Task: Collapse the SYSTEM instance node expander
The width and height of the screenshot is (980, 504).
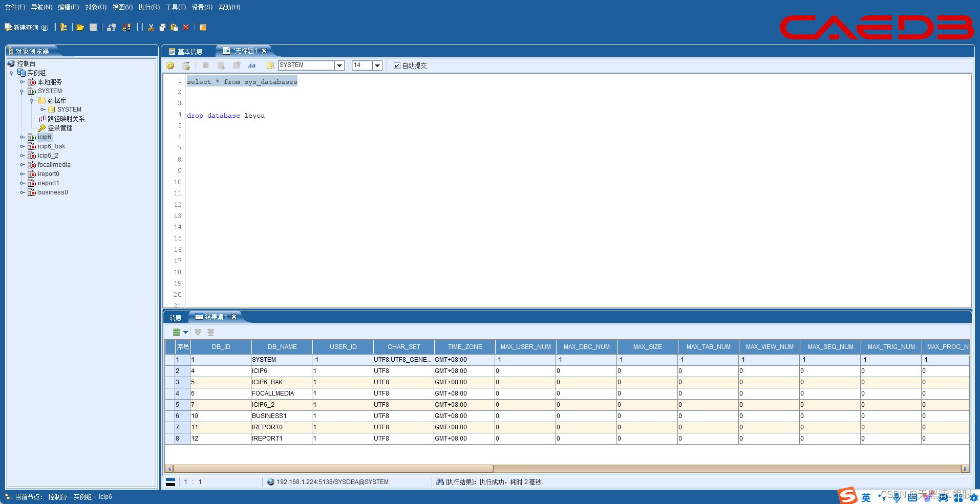Action: (22, 92)
